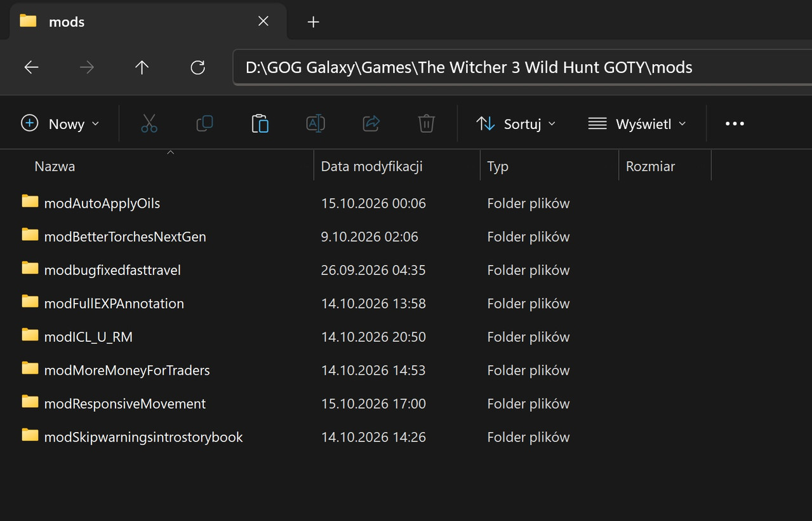Select the modBetterTorchesNextGen folder icon
This screenshot has height=521, width=812.
point(30,235)
